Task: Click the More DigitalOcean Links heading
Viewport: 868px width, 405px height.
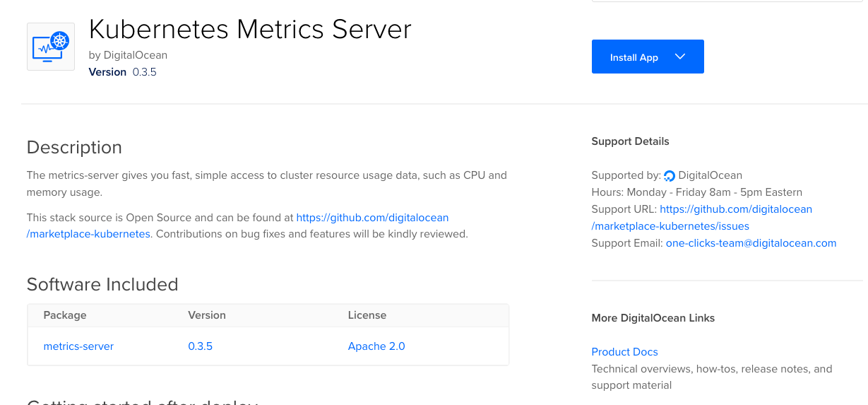Action: (x=653, y=318)
